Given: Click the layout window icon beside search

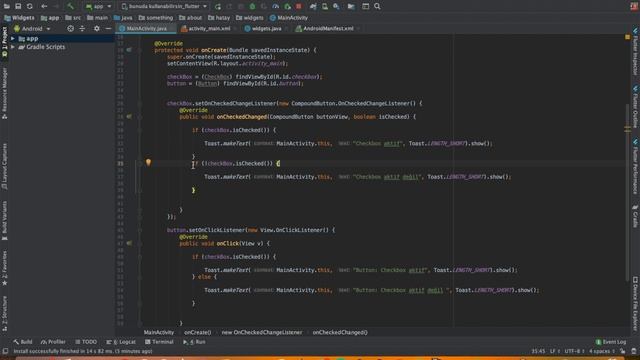Looking at the screenshot, I should pos(365,6).
